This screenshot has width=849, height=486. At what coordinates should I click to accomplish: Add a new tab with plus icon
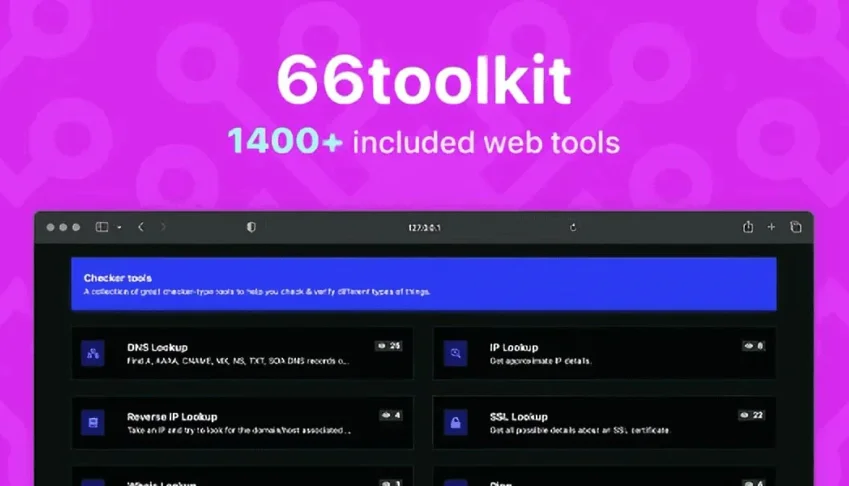(771, 227)
